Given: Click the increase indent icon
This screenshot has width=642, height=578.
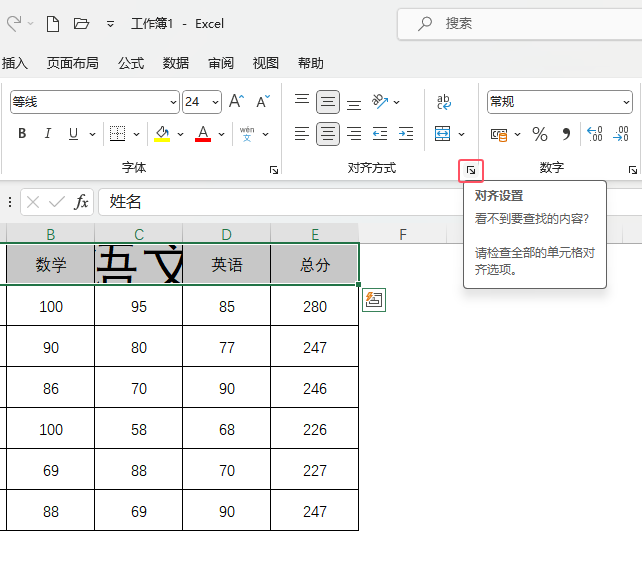Looking at the screenshot, I should 406,133.
